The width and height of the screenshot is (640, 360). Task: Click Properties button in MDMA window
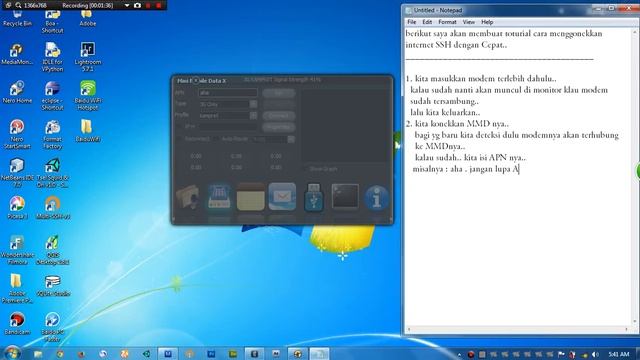[279, 127]
